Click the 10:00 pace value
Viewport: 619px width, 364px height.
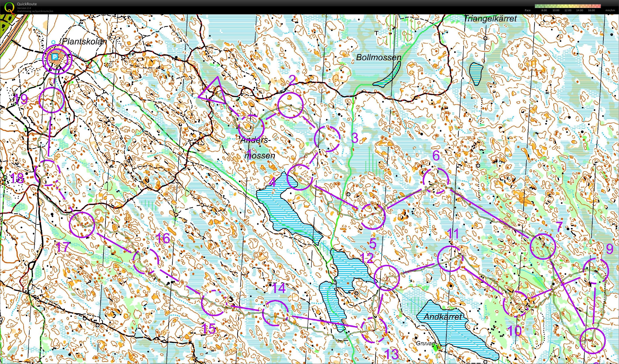[x=556, y=10]
